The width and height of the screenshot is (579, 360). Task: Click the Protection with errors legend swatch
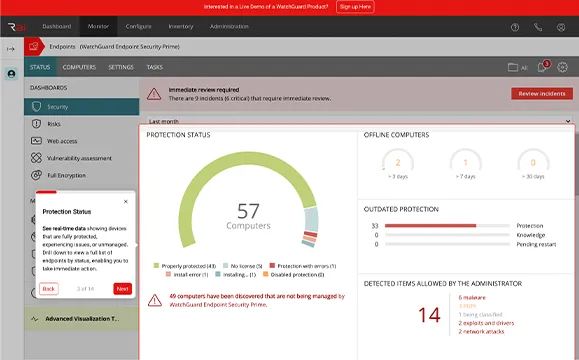coord(272,265)
